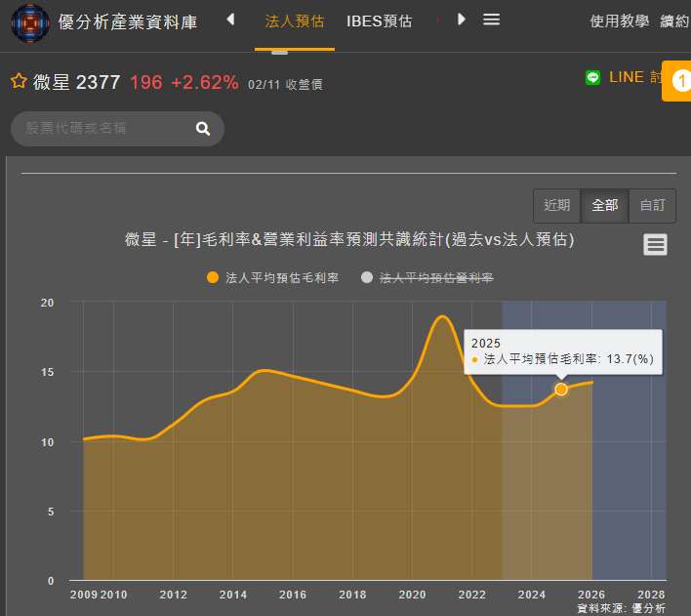
Task: Select the 全部 range button
Action: tap(605, 205)
